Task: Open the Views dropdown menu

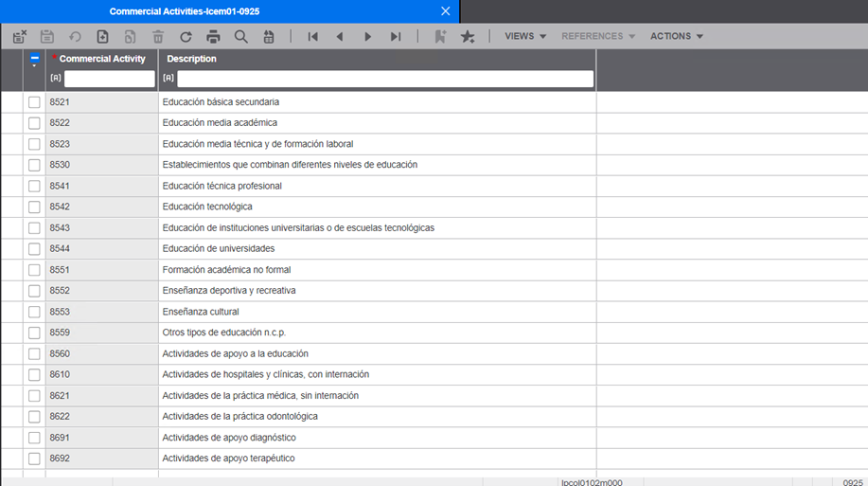Action: coord(525,36)
